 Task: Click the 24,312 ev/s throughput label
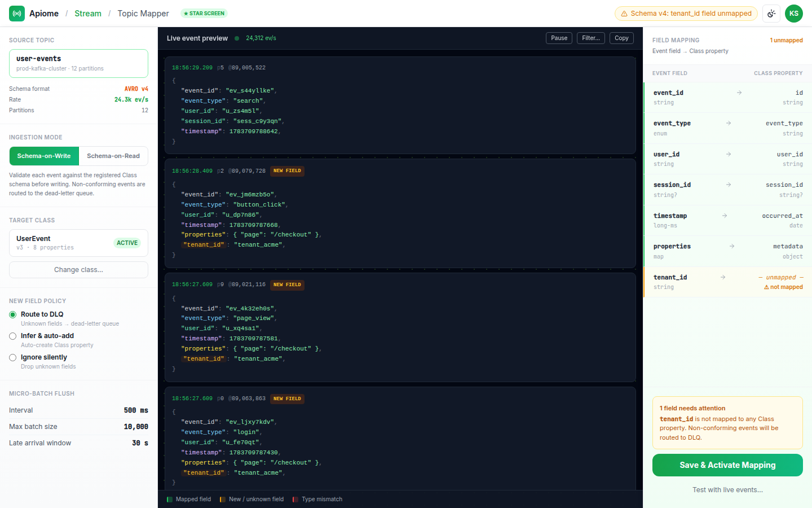(x=261, y=38)
